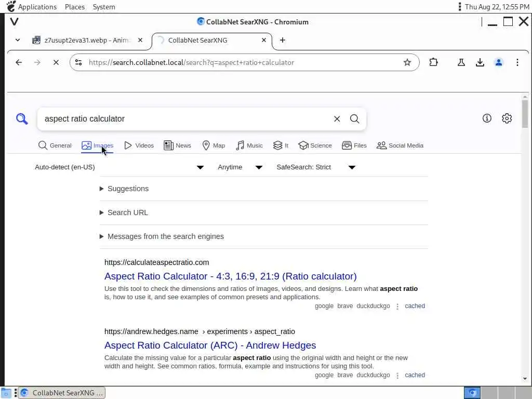Viewport: 532px width, 399px height.
Task: Go back with the browser back arrow
Action: (19, 62)
